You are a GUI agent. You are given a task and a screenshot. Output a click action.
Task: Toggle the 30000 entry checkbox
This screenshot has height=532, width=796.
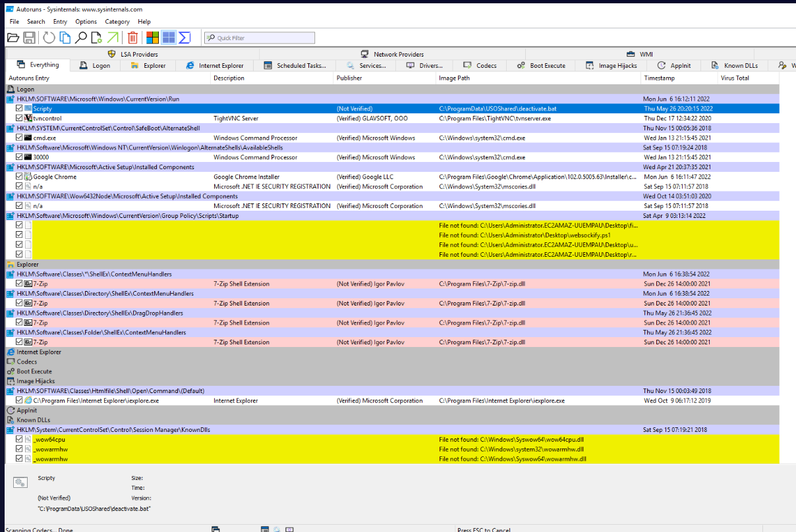(19, 157)
